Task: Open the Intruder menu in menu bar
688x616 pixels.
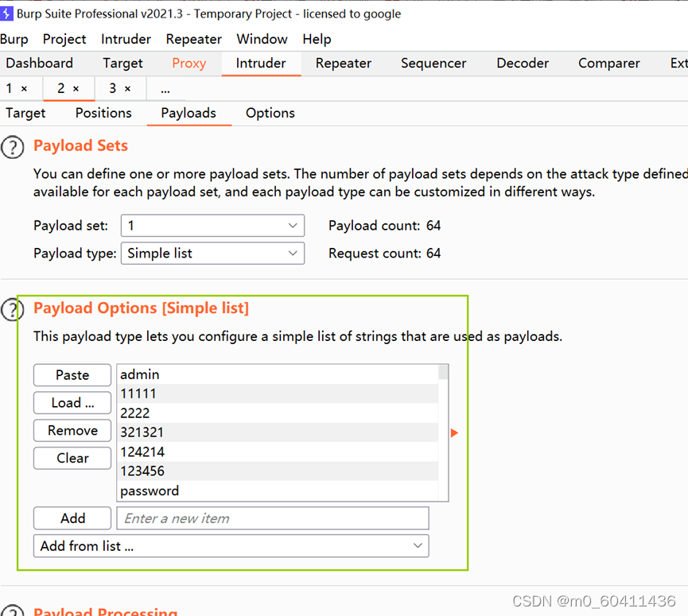Action: pos(126,39)
